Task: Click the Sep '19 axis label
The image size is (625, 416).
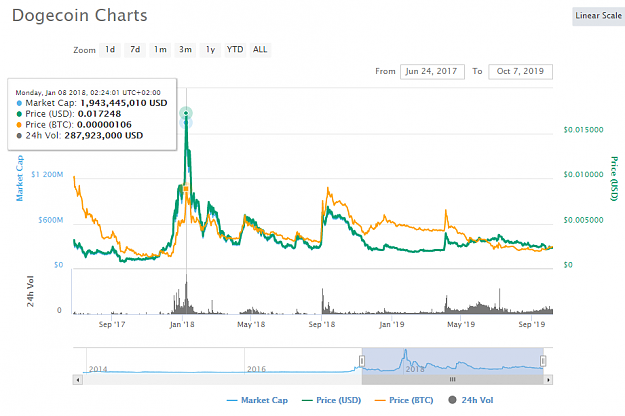Action: (532, 324)
